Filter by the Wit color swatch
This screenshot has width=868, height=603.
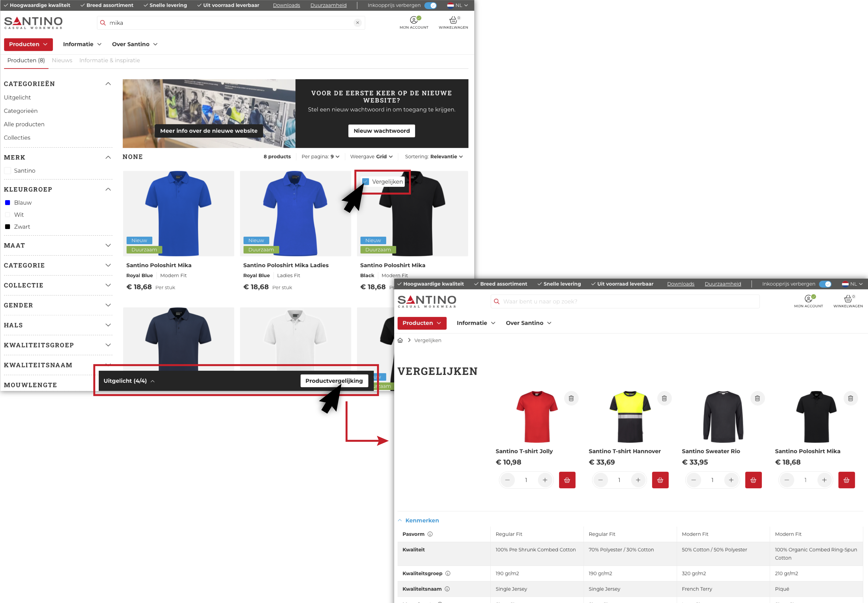(x=8, y=215)
